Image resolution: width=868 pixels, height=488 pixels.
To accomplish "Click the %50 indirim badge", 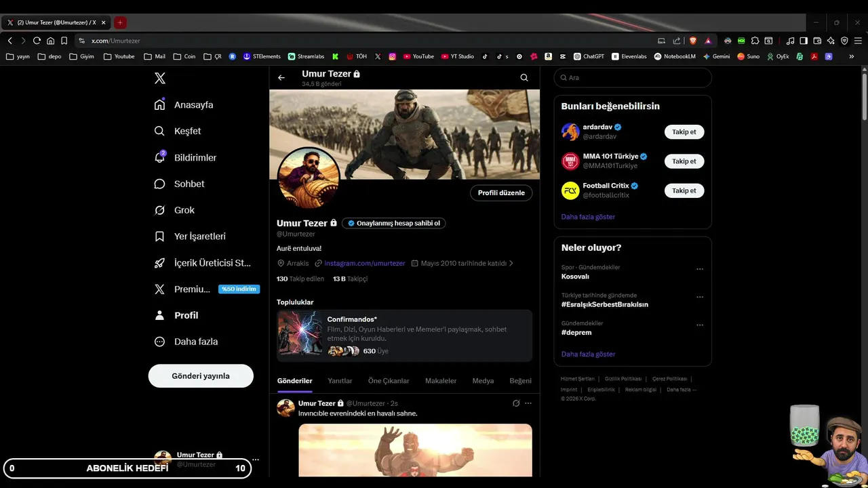I will pyautogui.click(x=239, y=289).
